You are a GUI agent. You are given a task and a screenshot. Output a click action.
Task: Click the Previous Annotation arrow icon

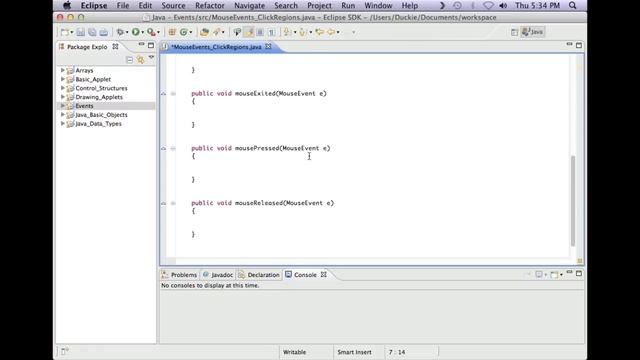click(302, 32)
